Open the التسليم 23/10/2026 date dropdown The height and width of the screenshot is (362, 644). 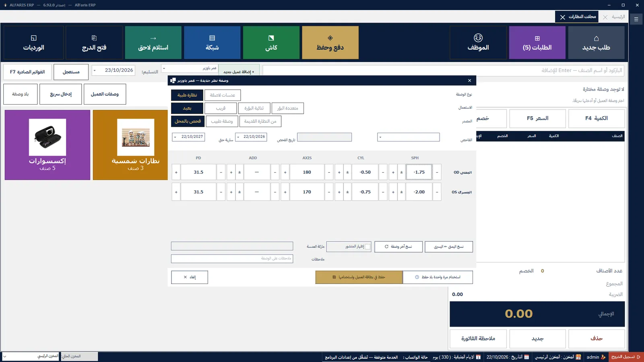(x=95, y=70)
